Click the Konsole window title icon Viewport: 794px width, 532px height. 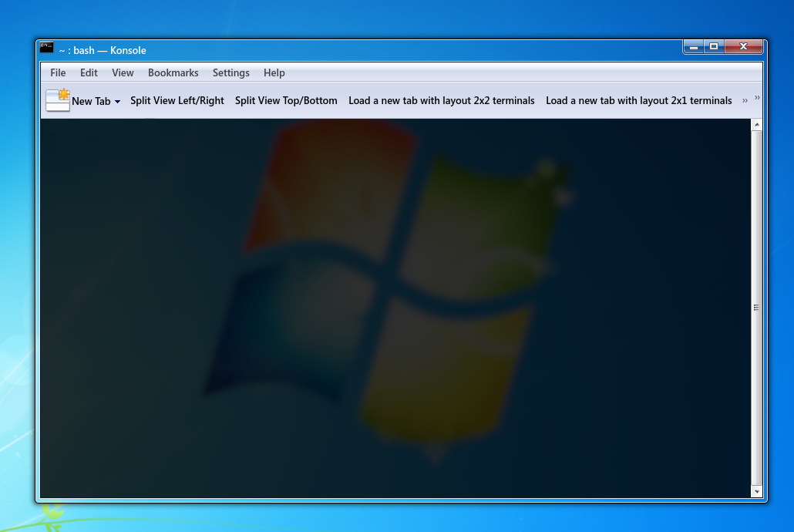click(46, 47)
